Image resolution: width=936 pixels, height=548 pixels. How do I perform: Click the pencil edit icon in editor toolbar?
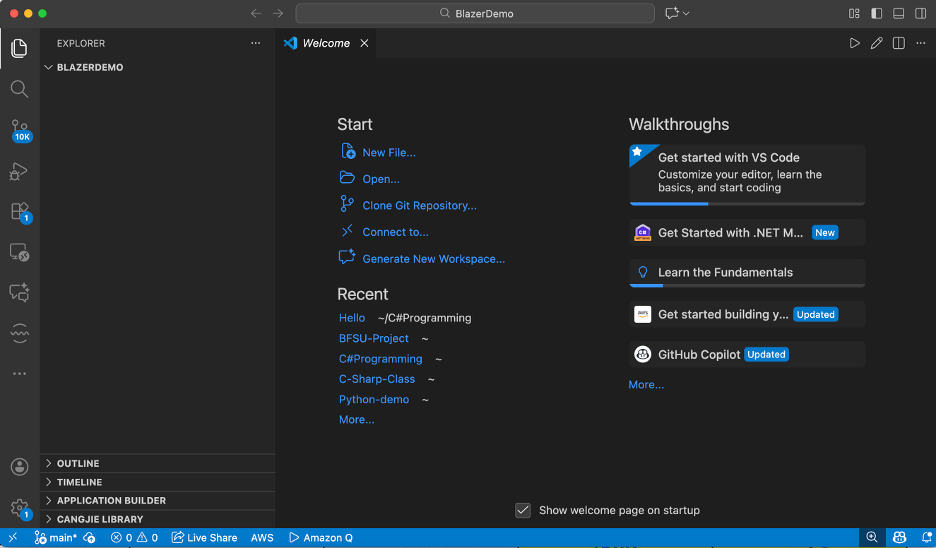[876, 43]
